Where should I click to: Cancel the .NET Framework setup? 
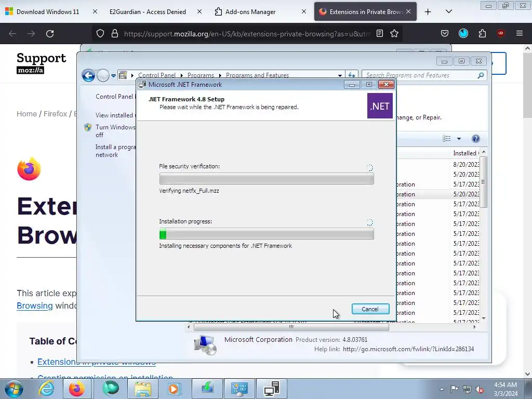pos(370,309)
